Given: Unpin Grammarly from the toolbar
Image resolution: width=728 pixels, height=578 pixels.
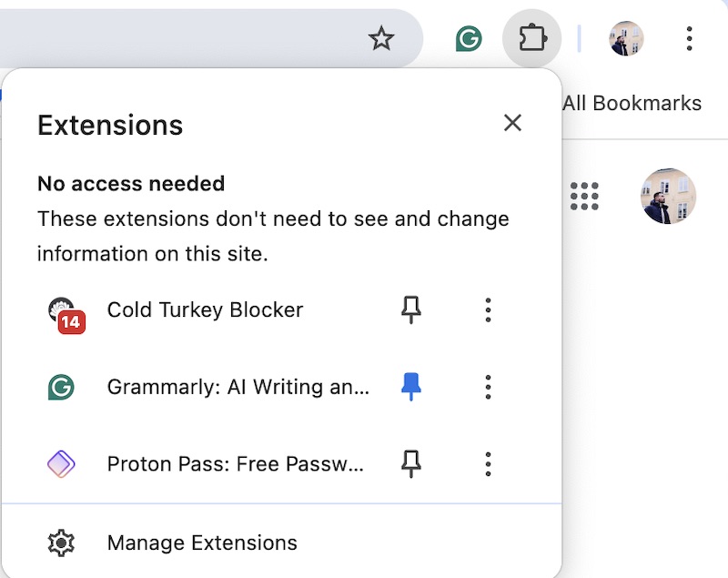Looking at the screenshot, I should (x=409, y=386).
